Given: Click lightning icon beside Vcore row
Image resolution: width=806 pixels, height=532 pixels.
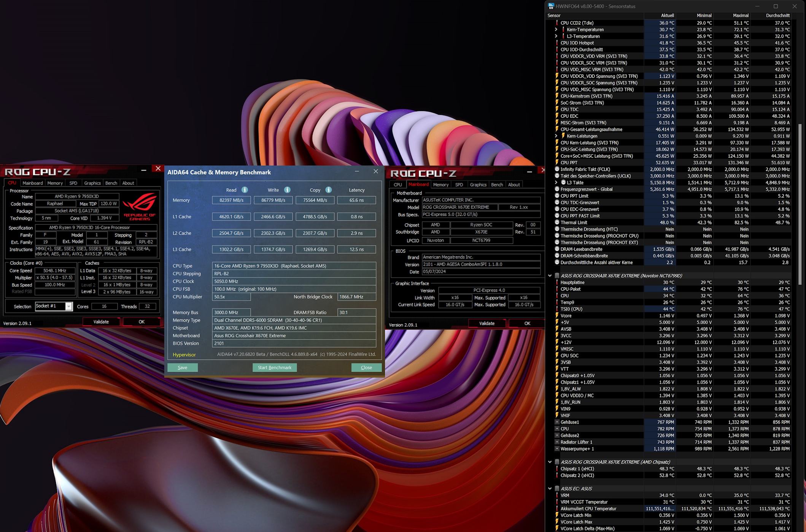Looking at the screenshot, I should pos(557,316).
